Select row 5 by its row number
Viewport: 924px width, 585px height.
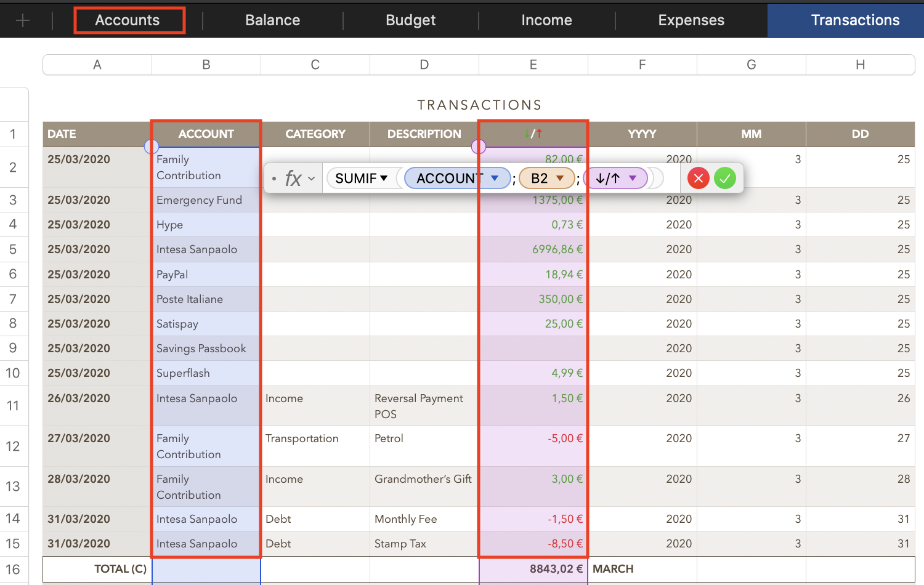click(13, 249)
